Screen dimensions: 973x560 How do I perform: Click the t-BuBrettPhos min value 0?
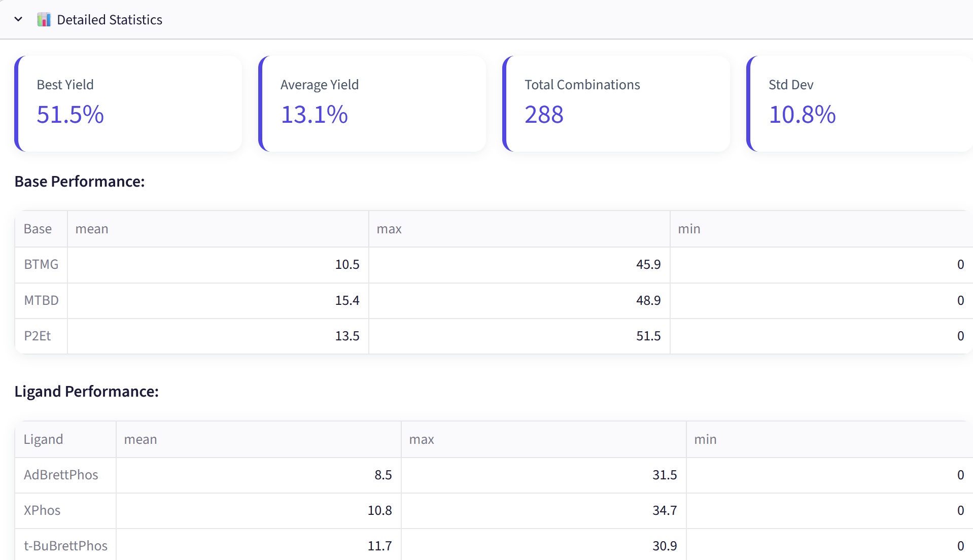tap(960, 546)
